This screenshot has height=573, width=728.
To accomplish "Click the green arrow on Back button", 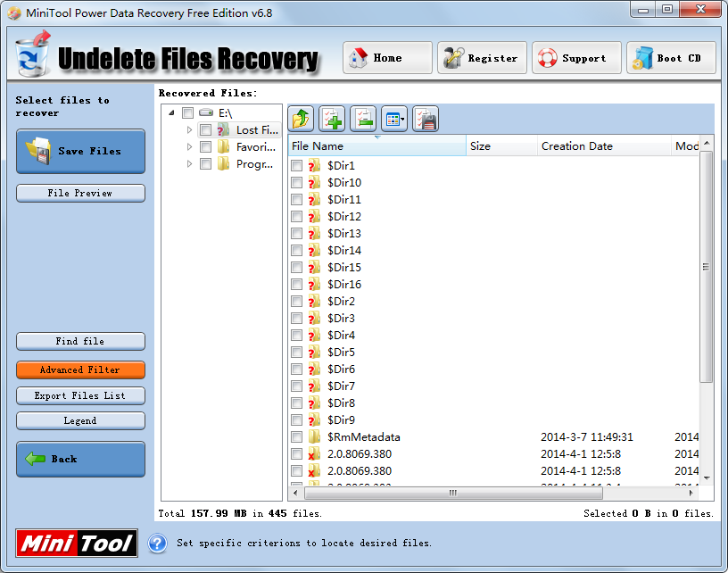I will 35,459.
